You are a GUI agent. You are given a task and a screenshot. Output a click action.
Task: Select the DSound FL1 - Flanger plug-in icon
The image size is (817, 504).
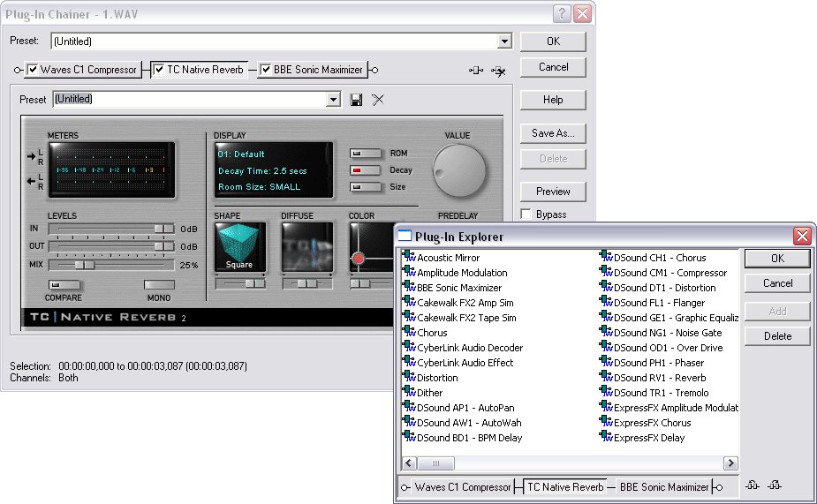pos(606,302)
